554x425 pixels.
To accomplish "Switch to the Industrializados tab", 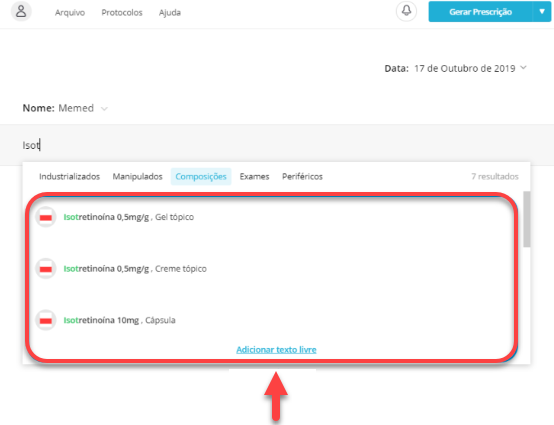I will point(70,176).
